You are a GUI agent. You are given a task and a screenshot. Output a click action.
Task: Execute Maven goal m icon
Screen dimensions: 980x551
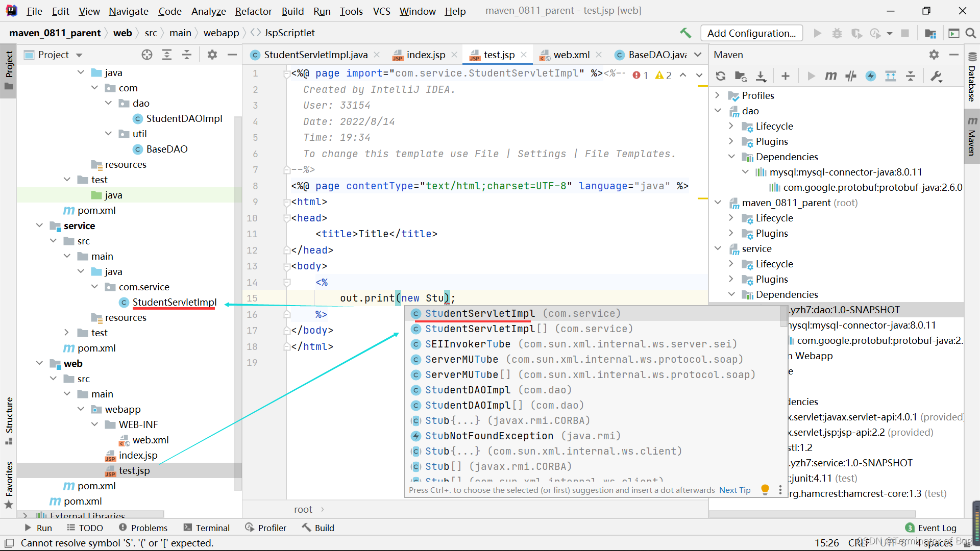[x=831, y=76]
